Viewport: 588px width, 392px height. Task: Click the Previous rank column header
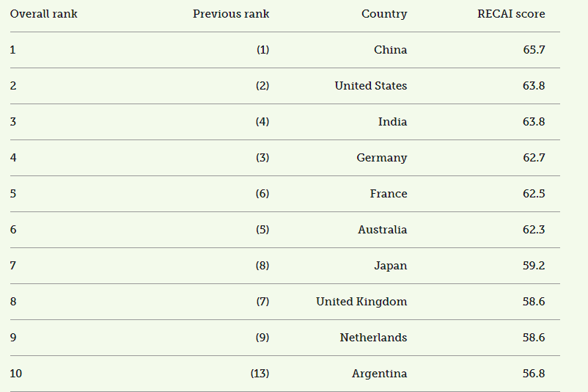coord(231,14)
